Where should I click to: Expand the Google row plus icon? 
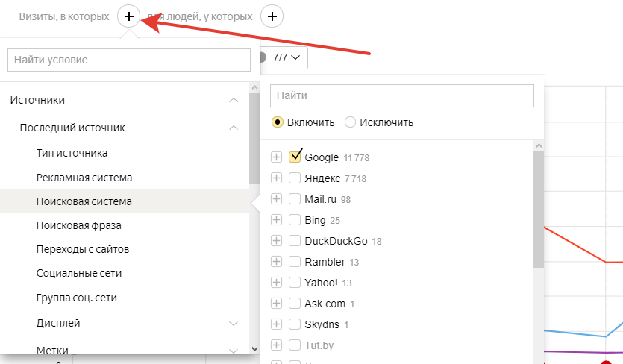click(x=276, y=157)
